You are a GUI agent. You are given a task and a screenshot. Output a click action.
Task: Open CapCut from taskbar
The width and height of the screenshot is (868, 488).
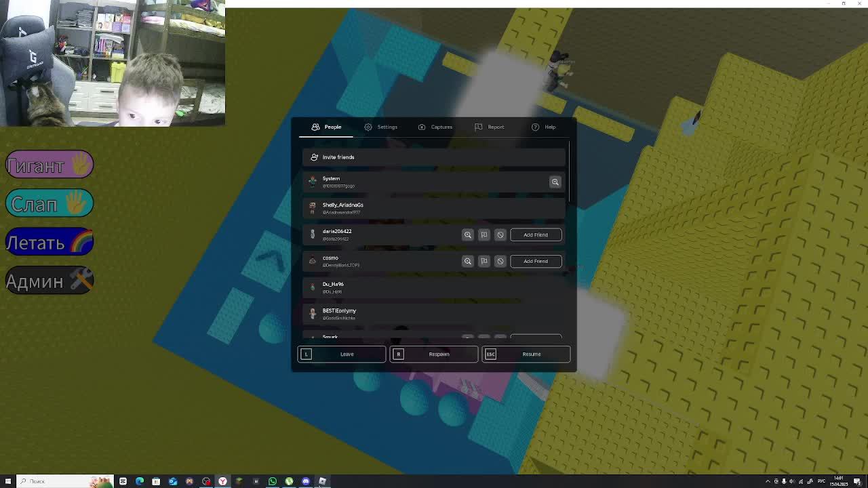tap(123, 481)
